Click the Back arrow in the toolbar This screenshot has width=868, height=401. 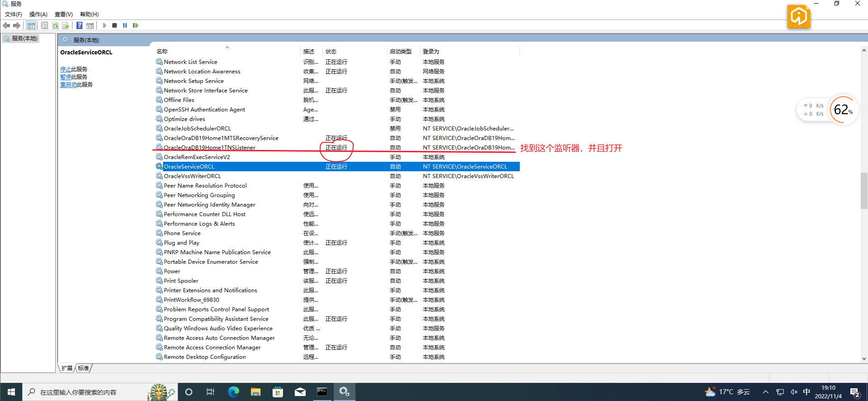pyautogui.click(x=6, y=25)
